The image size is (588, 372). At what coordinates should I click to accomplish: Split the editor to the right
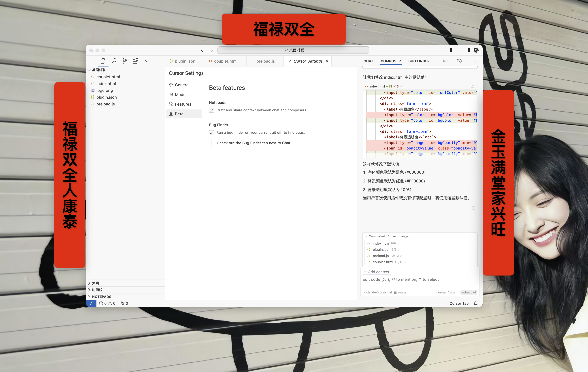(342, 61)
